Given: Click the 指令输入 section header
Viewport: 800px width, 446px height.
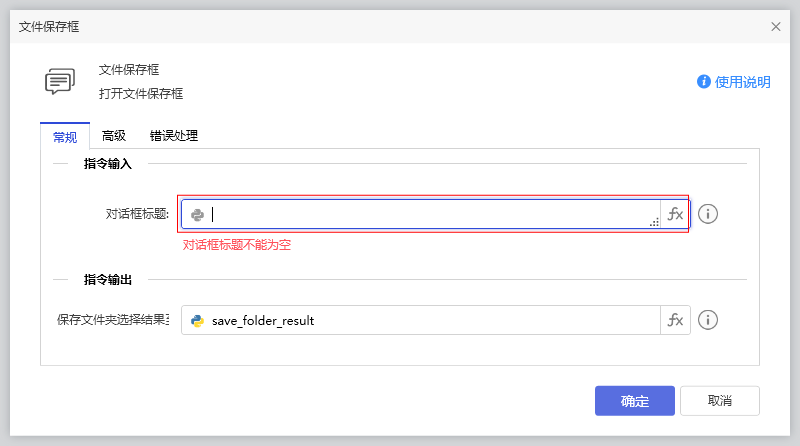Looking at the screenshot, I should [115, 163].
